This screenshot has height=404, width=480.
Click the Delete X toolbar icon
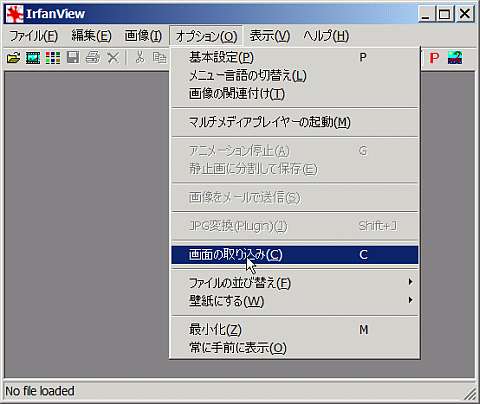[x=113, y=58]
